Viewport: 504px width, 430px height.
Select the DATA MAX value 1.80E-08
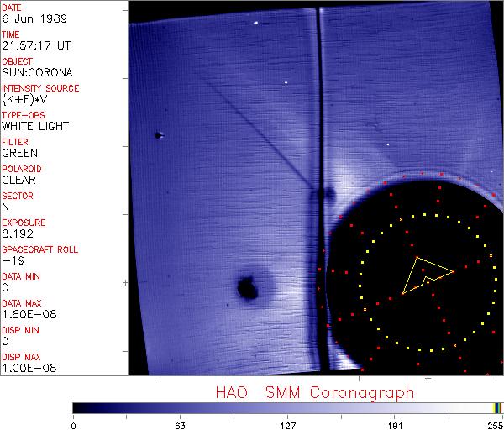click(x=26, y=314)
